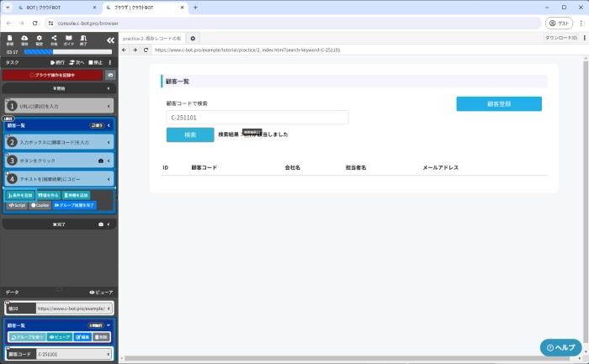Click the 新規 (New) icon in toolbar
This screenshot has width=589, height=364.
click(10, 40)
